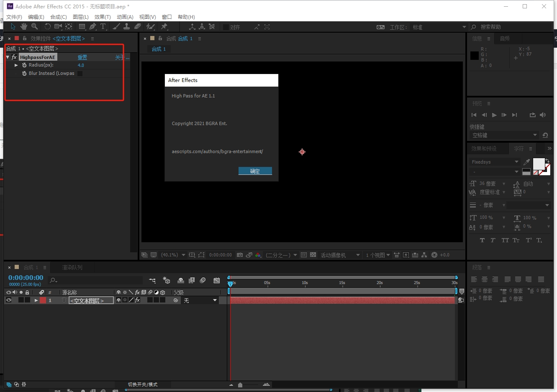Open the Fixedsys font family dropdown
Viewport: 557px width, 392px height.
pos(495,162)
